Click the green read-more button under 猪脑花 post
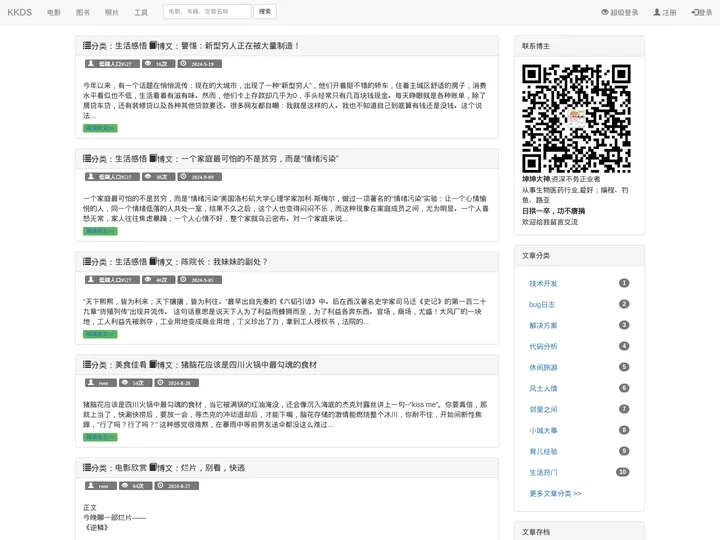720x540 pixels. coord(100,437)
